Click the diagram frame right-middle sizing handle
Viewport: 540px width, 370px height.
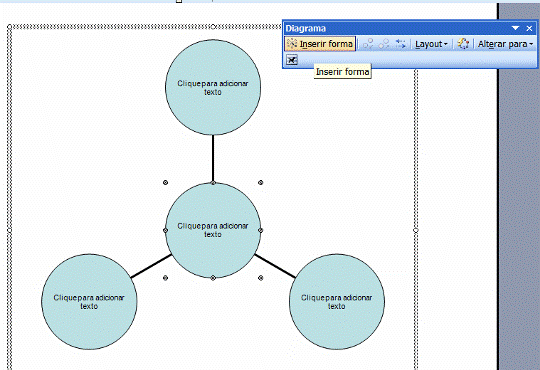(x=416, y=230)
